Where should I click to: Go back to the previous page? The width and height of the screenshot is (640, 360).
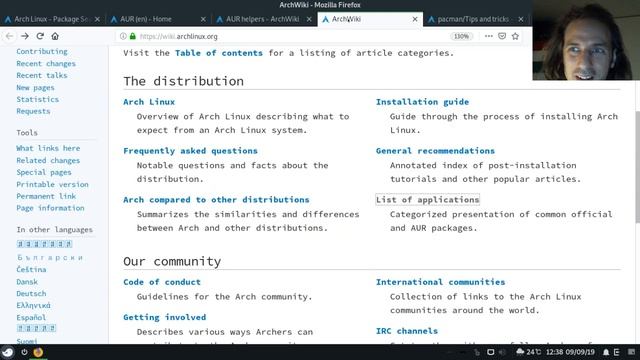(9, 36)
